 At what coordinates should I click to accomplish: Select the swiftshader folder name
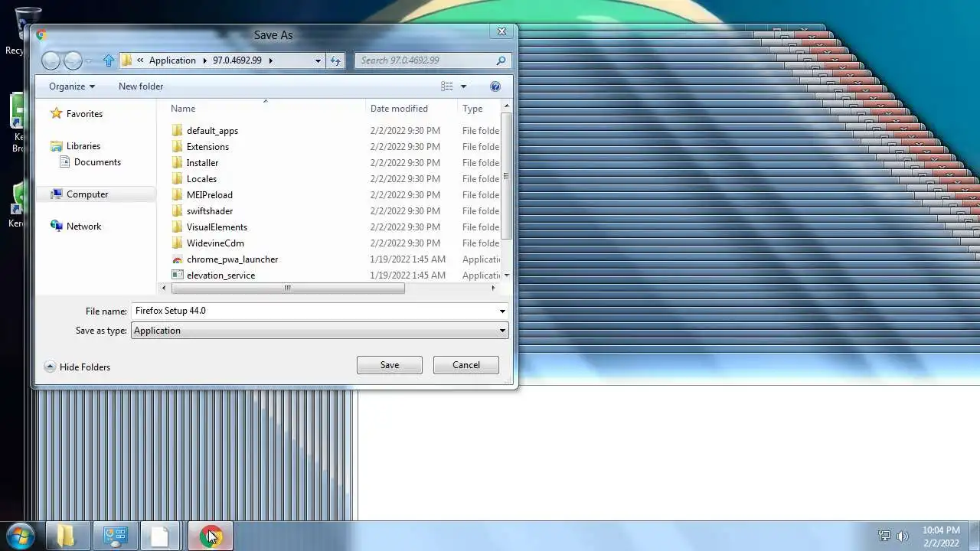(x=210, y=211)
